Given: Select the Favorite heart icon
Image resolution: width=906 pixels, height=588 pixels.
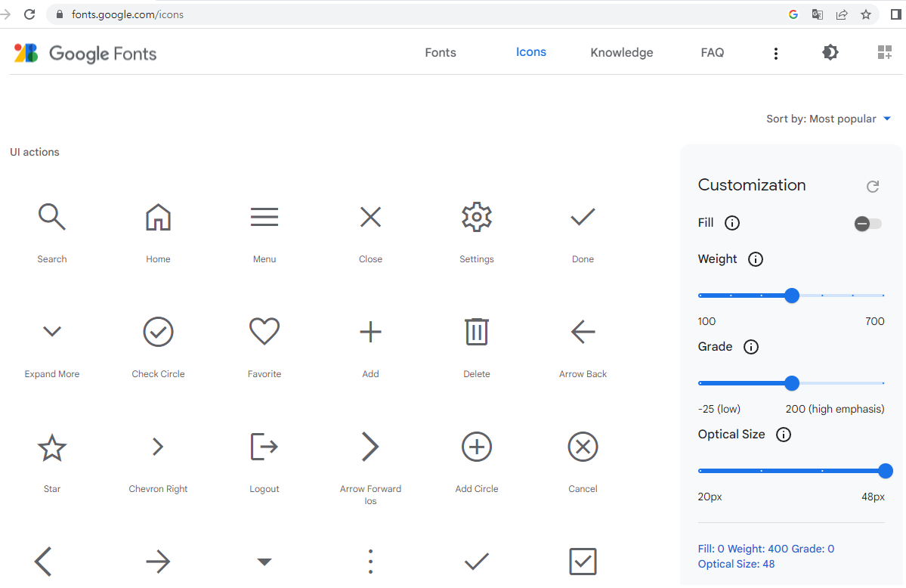Looking at the screenshot, I should pos(264,332).
